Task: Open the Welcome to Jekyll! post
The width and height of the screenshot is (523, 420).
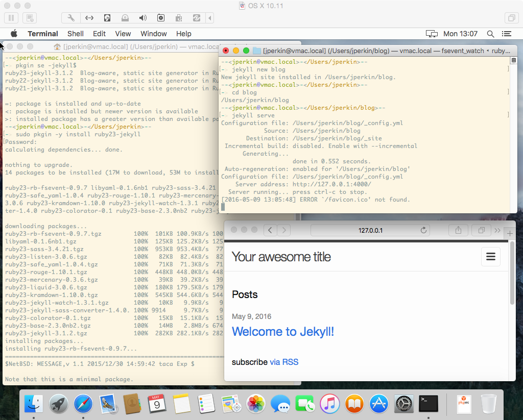Action: [282, 332]
